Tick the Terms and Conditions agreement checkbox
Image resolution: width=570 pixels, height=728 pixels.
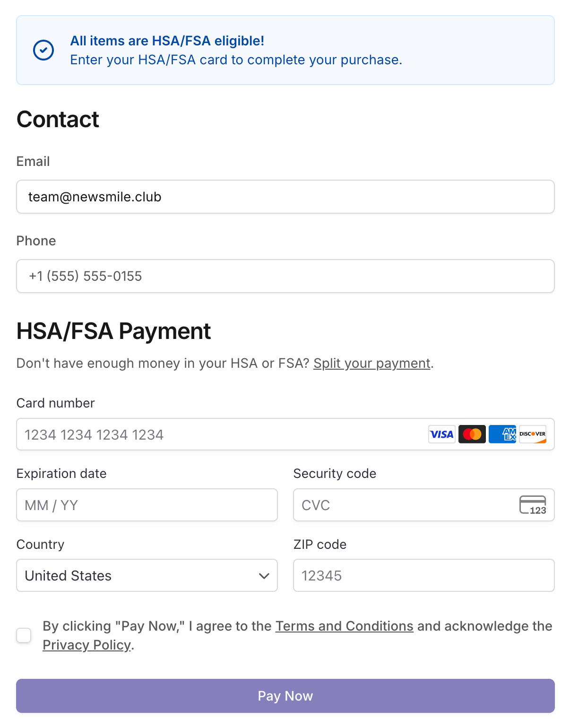click(x=24, y=635)
